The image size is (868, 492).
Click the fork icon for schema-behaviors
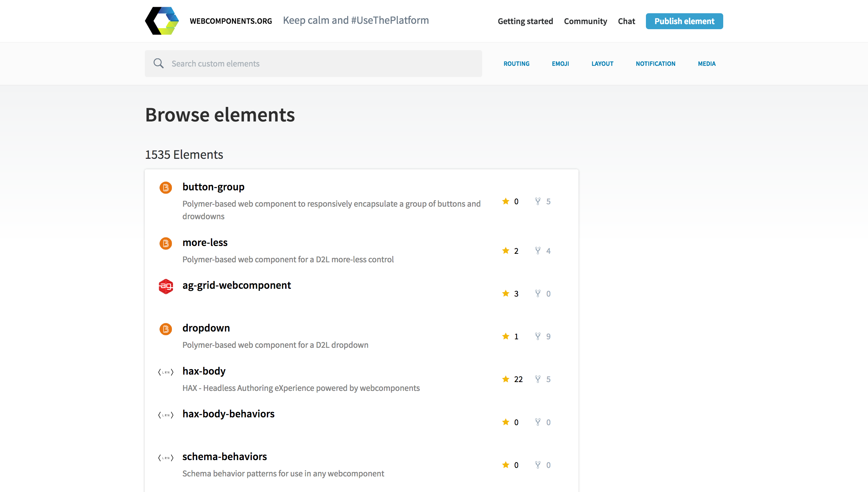[x=538, y=465]
